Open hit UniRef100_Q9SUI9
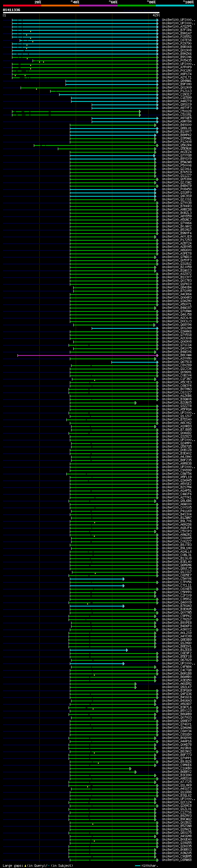This screenshot has height=868, width=197. click(177, 104)
